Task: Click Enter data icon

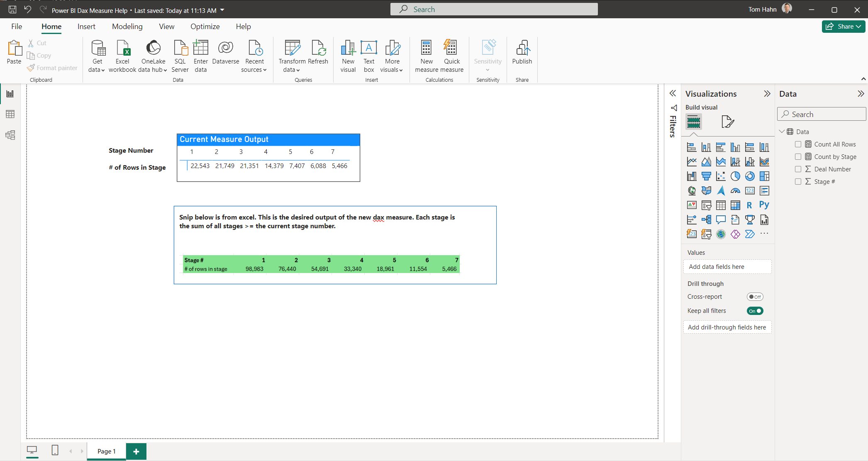Action: (x=201, y=56)
